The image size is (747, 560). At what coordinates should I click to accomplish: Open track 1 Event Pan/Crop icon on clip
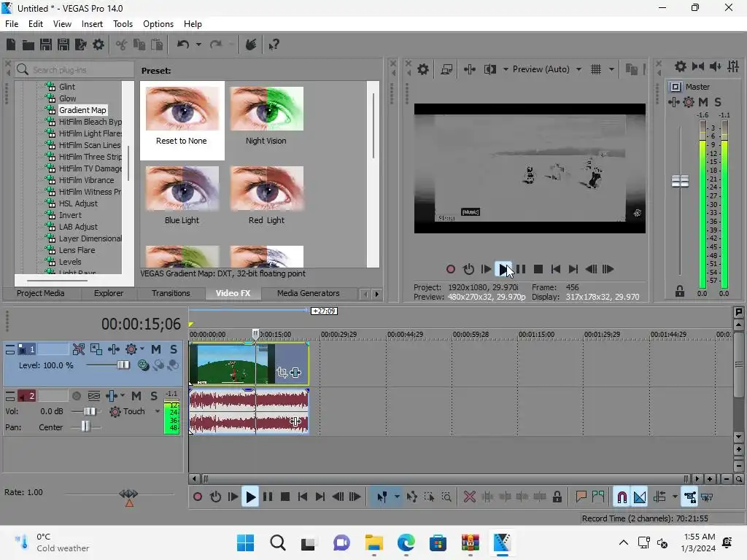pyautogui.click(x=282, y=373)
